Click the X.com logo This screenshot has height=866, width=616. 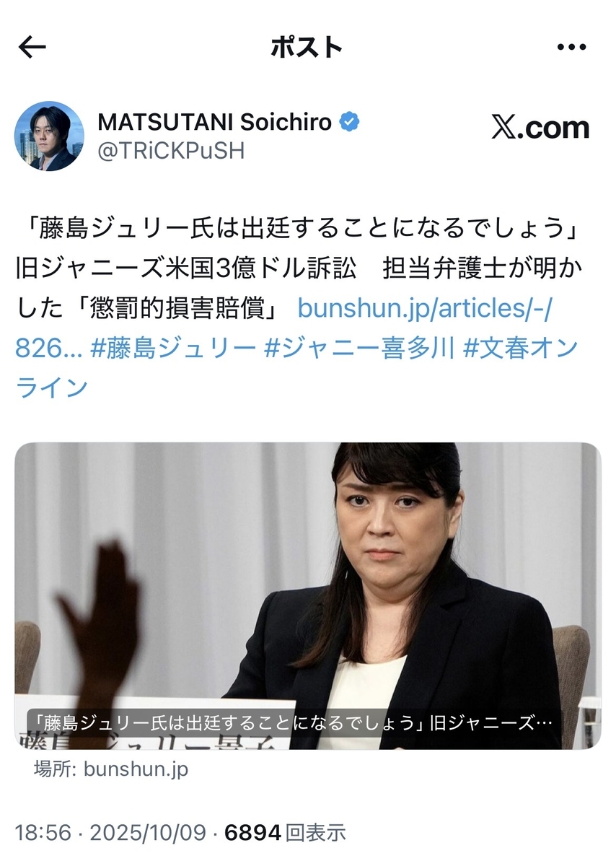(x=541, y=128)
